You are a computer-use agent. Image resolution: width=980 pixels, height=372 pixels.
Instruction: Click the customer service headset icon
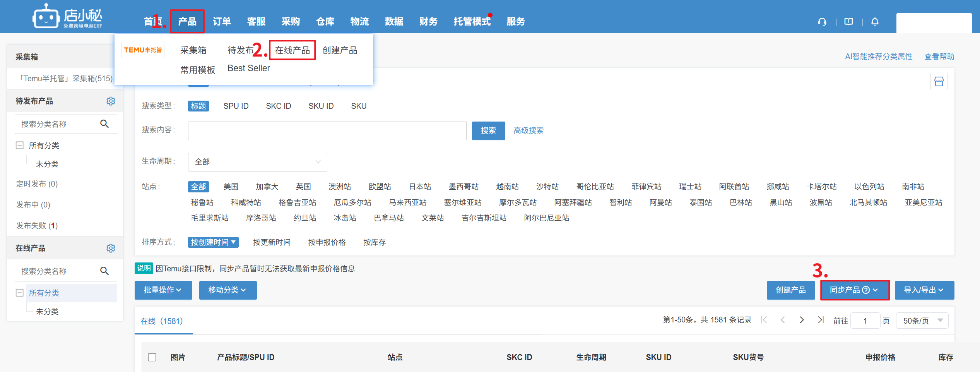[x=822, y=22]
